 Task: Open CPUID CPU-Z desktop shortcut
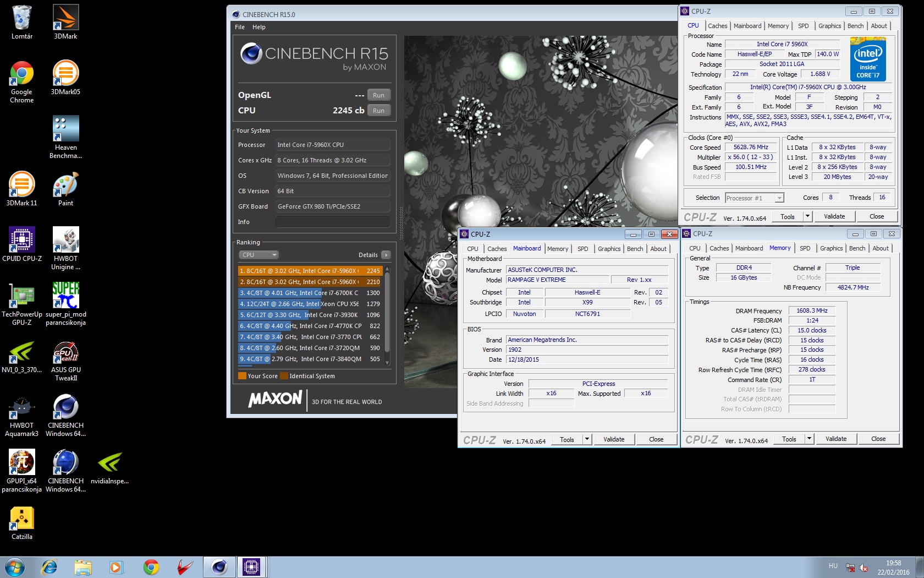pos(22,244)
